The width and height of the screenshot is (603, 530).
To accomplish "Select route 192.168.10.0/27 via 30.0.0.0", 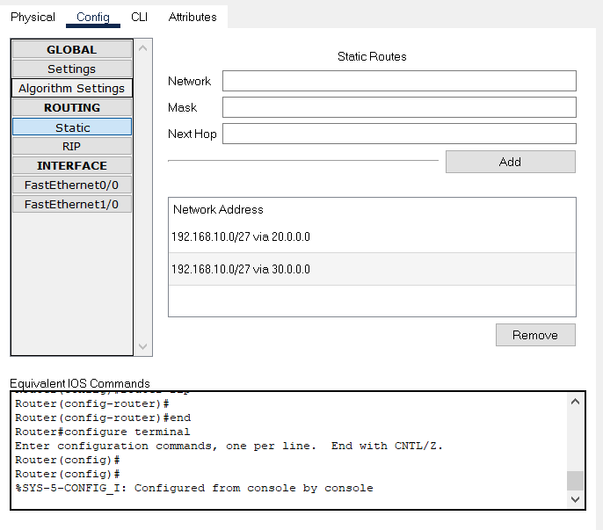I will pos(372,269).
